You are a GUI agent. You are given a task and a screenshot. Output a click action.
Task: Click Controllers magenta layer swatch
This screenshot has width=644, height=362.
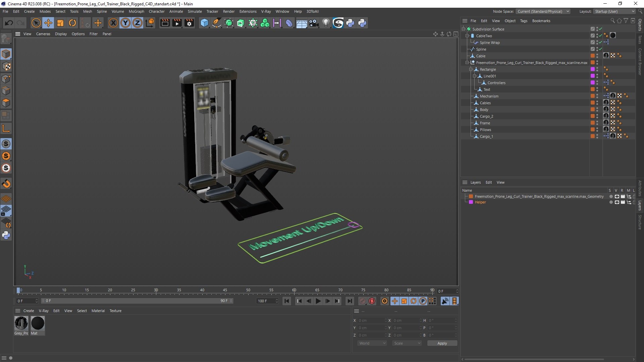tap(593, 83)
